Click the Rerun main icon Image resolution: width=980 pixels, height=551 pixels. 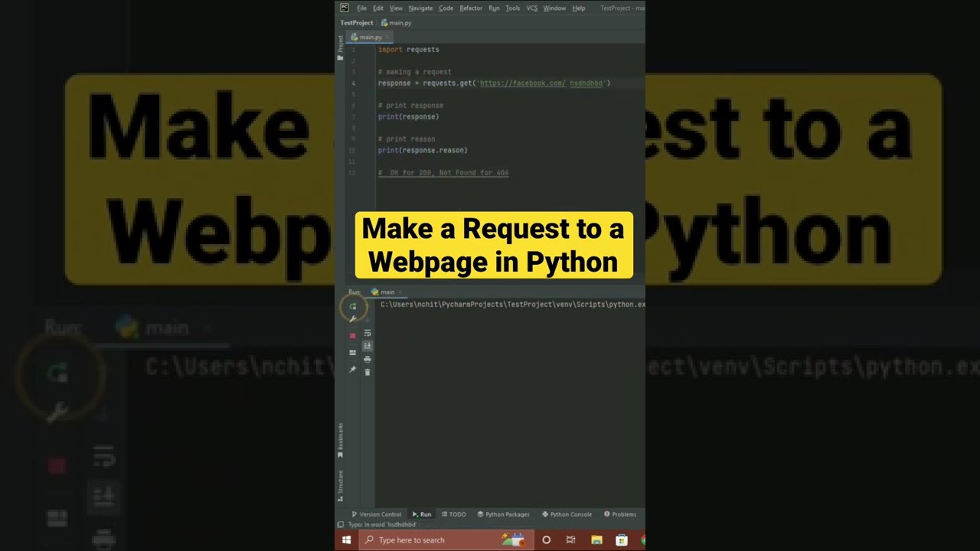tap(353, 306)
